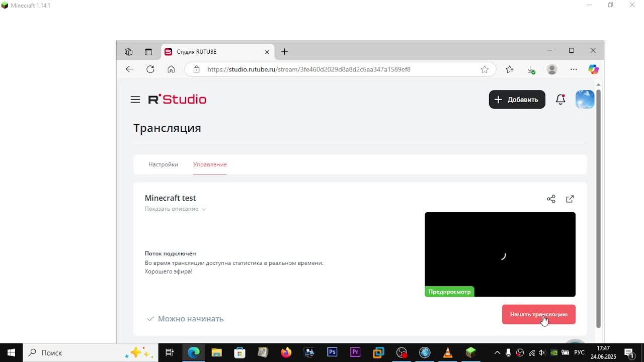The width and height of the screenshot is (644, 362).
Task: Open the volume control in system tray
Action: point(542,352)
